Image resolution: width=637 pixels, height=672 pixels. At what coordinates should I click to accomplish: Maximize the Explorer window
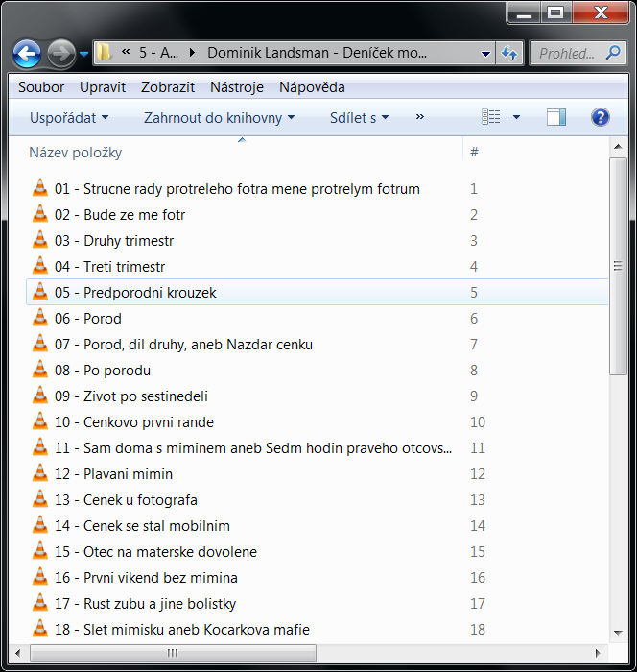click(555, 12)
